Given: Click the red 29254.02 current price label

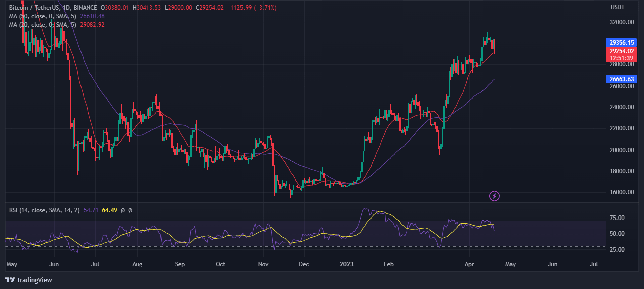Looking at the screenshot, I should point(622,50).
